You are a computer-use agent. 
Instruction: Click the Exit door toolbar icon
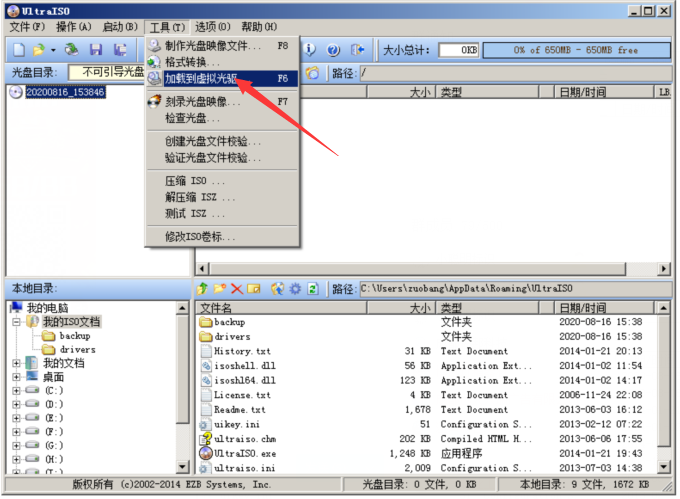coord(357,50)
